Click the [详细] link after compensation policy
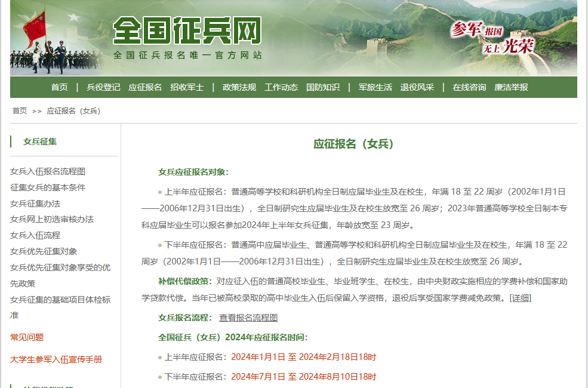Viewport: 588px width, 388px height. tap(520, 298)
